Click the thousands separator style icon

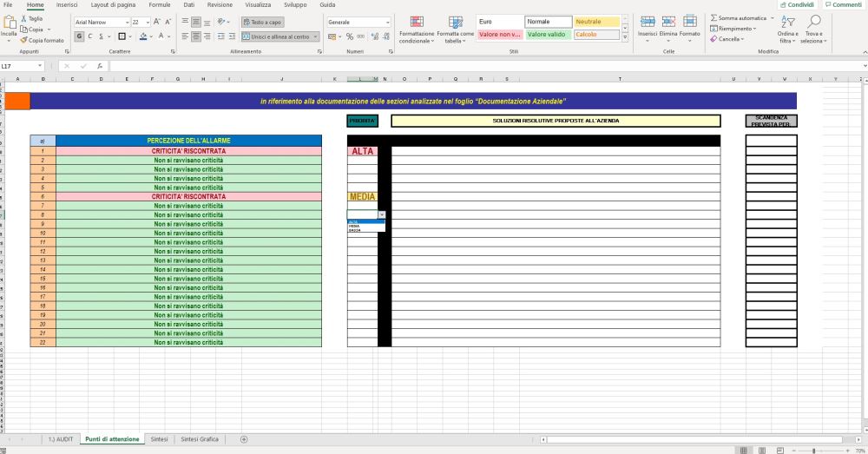coord(361,36)
